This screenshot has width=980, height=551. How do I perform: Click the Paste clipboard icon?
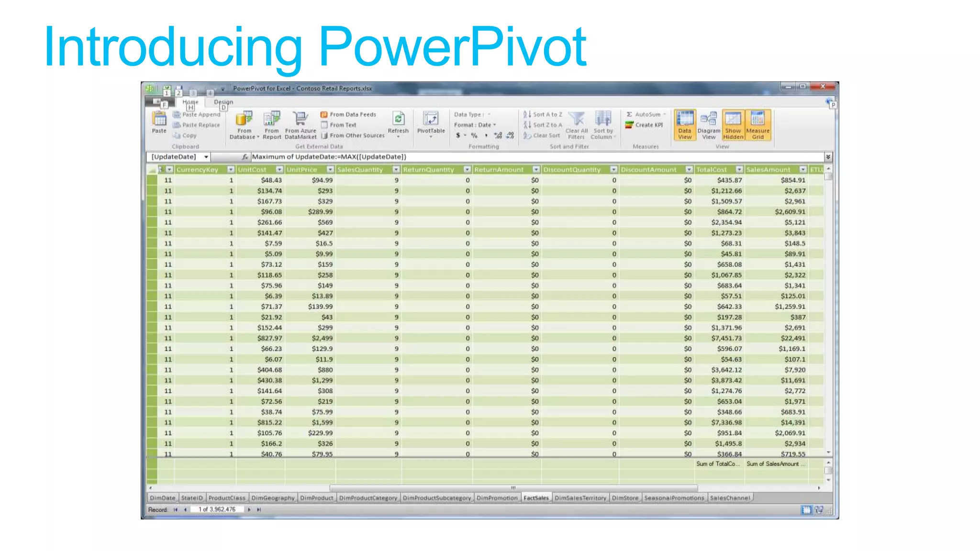pyautogui.click(x=159, y=122)
